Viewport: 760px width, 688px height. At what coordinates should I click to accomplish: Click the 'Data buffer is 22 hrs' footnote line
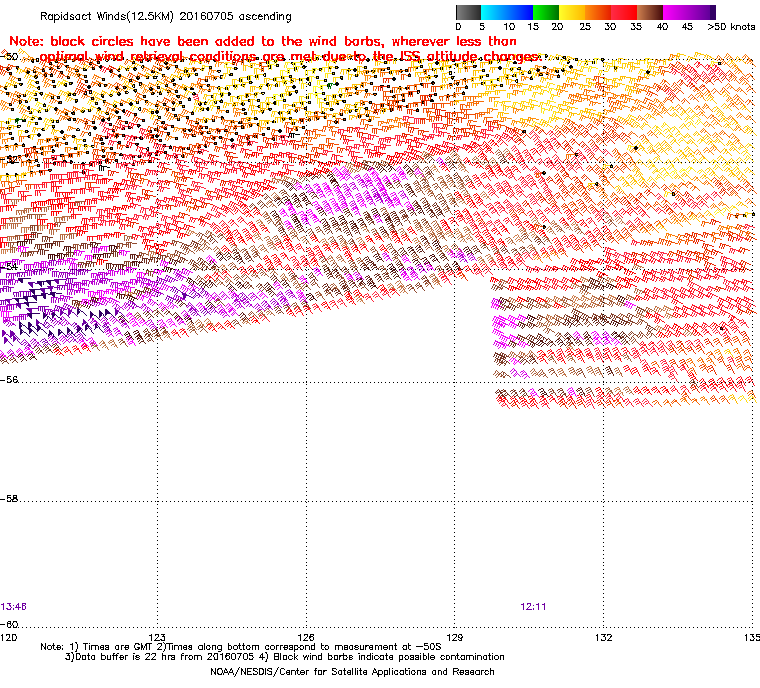(285, 657)
